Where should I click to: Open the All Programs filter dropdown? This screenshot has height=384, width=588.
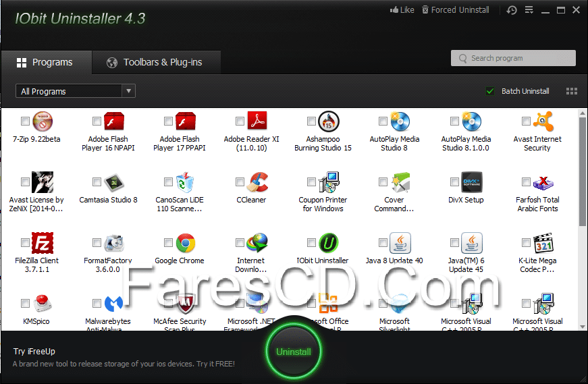click(x=76, y=91)
